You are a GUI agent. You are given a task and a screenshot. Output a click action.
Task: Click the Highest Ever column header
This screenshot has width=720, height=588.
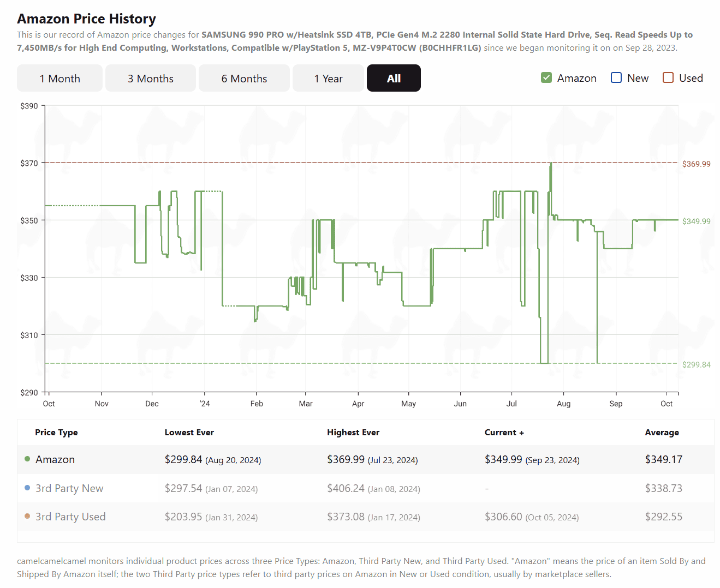(x=353, y=432)
